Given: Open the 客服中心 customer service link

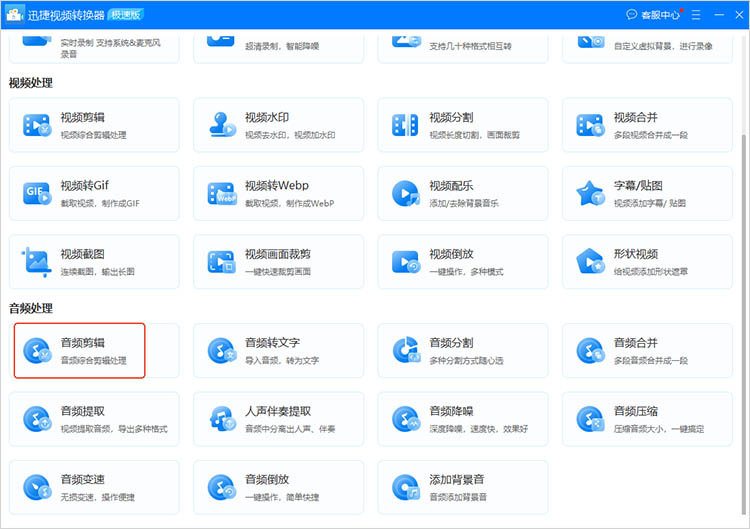Looking at the screenshot, I should tap(653, 15).
